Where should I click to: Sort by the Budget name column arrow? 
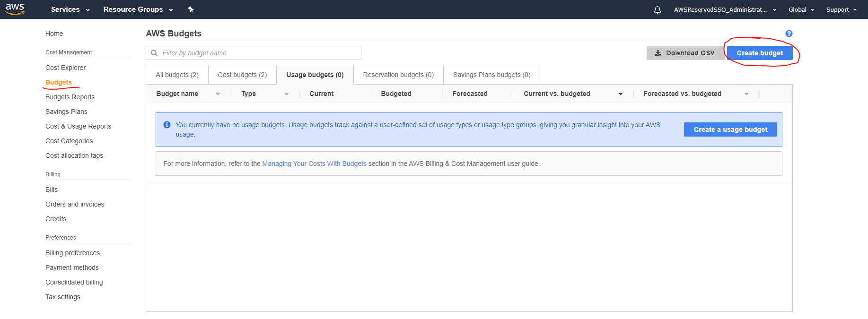tap(218, 94)
